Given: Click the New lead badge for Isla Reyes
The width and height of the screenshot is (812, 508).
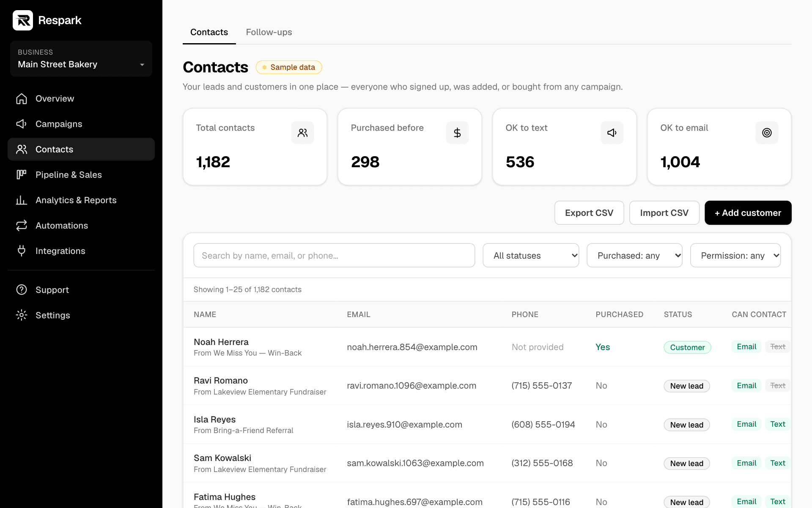Looking at the screenshot, I should pos(686,425).
